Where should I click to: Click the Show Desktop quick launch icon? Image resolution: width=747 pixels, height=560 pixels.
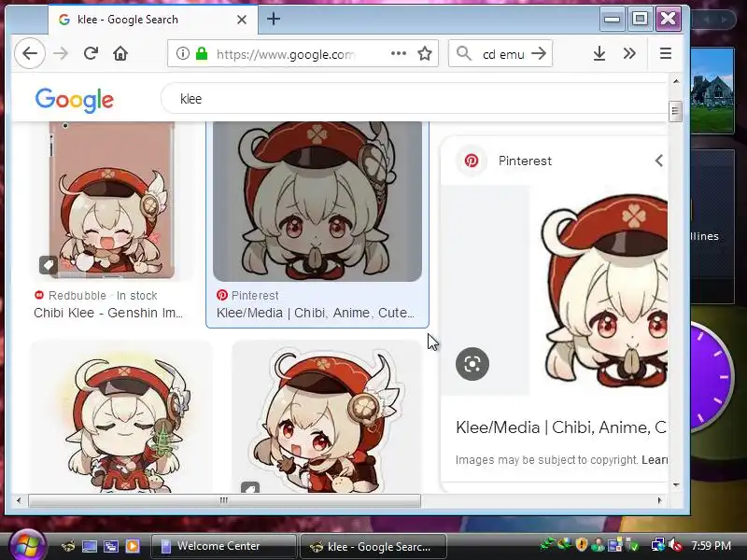pos(90,546)
